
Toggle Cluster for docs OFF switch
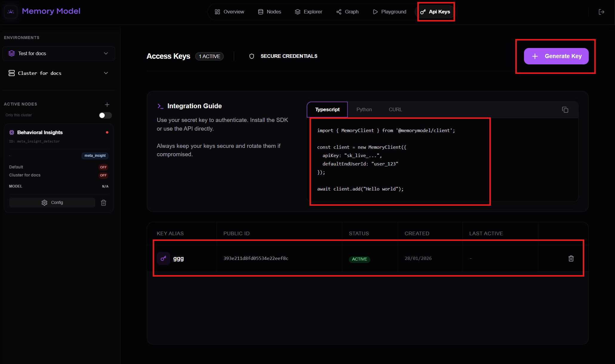click(x=103, y=175)
